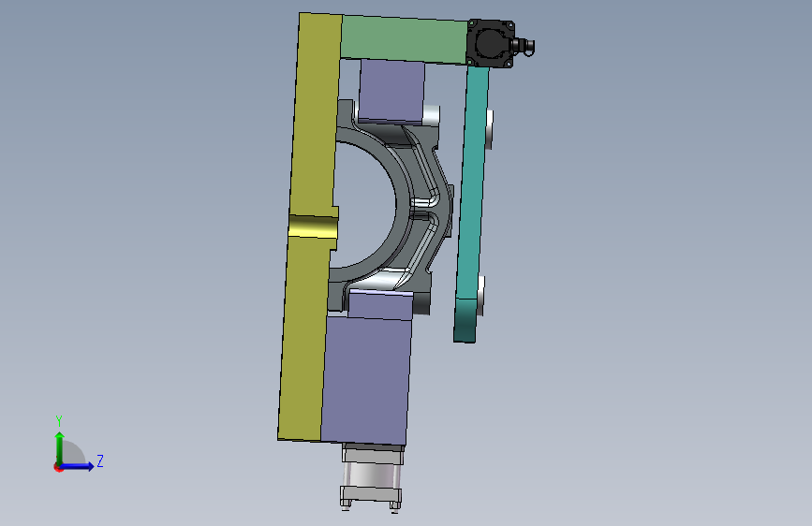Screen dimensions: 812x526
Task: Select the silver cylinder at the bottom
Action: click(x=371, y=477)
